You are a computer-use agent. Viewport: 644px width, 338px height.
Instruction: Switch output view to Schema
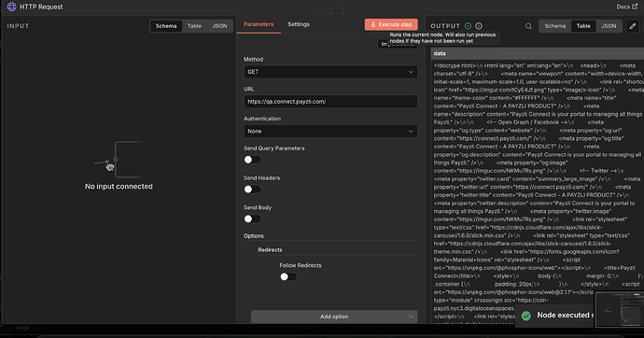coord(555,26)
